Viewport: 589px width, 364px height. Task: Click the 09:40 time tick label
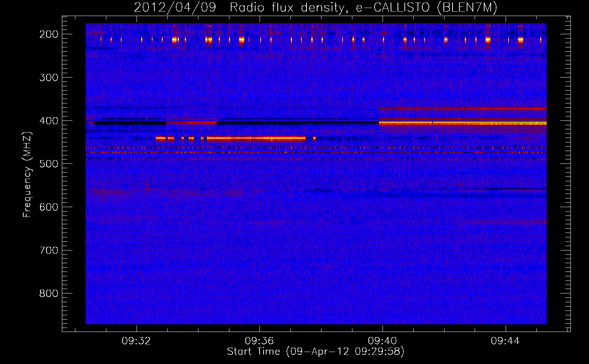(382, 341)
